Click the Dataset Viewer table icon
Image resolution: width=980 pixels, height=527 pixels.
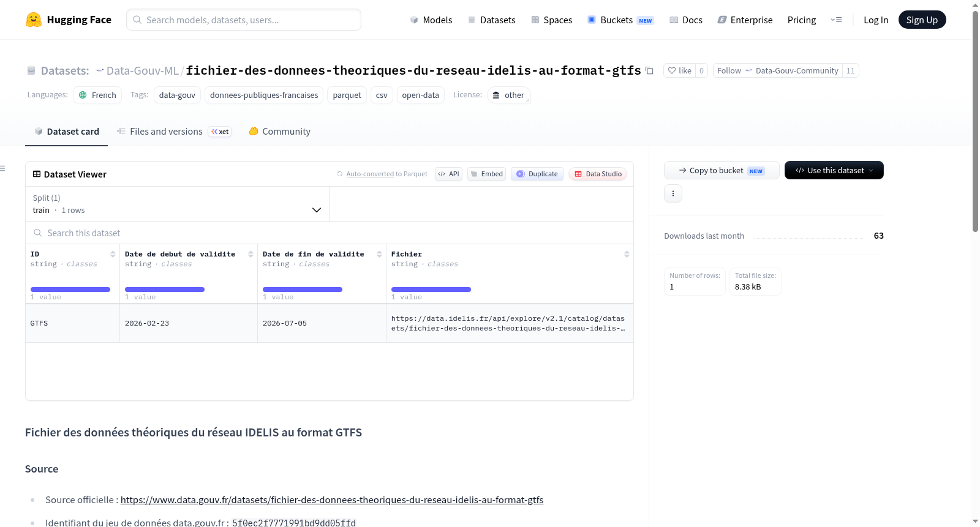click(x=37, y=174)
